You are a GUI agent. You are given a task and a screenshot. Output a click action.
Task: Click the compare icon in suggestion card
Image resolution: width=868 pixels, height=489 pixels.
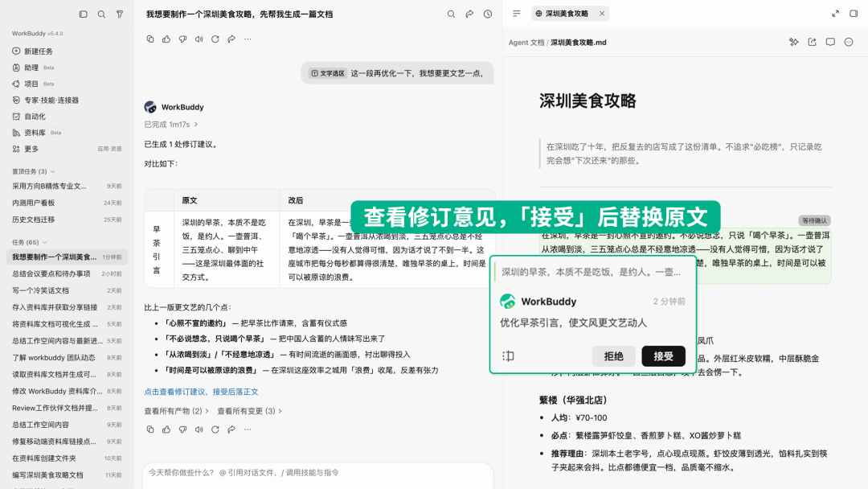pos(508,356)
